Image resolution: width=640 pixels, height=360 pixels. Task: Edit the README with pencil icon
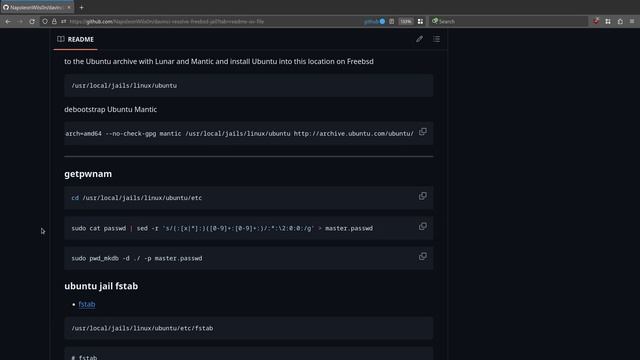pos(419,39)
